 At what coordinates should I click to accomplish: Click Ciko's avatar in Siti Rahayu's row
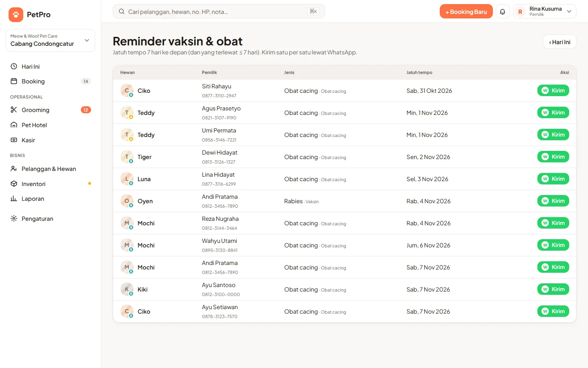point(127,91)
